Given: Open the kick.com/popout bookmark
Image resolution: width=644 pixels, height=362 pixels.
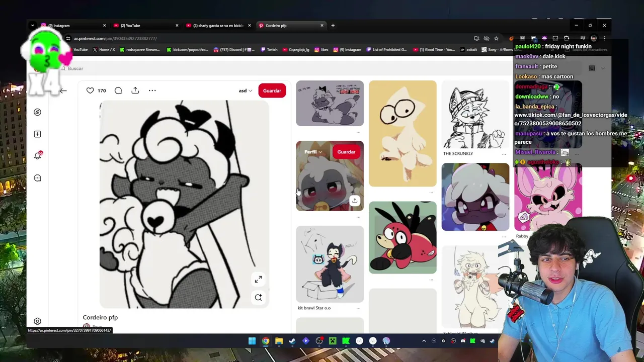Looking at the screenshot, I should pyautogui.click(x=187, y=50).
